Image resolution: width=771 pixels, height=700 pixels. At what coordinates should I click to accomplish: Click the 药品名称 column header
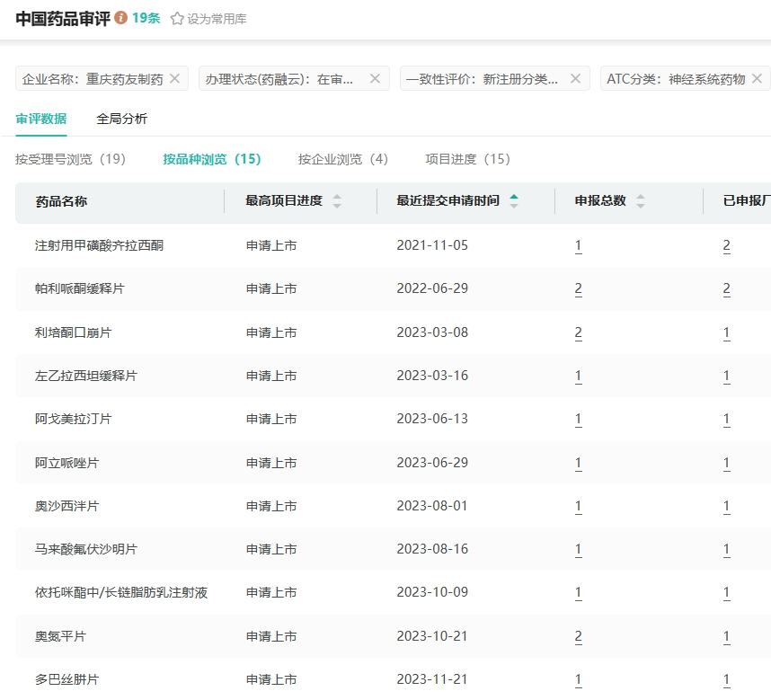[61, 201]
